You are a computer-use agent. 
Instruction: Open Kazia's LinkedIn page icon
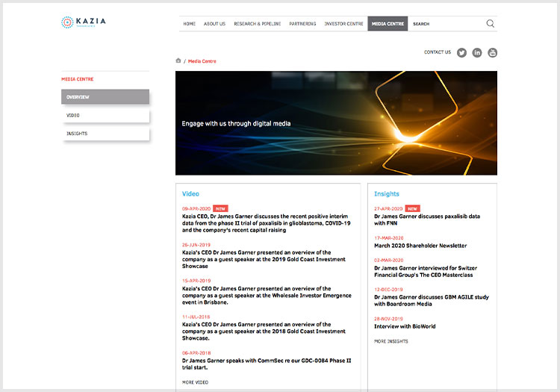477,53
